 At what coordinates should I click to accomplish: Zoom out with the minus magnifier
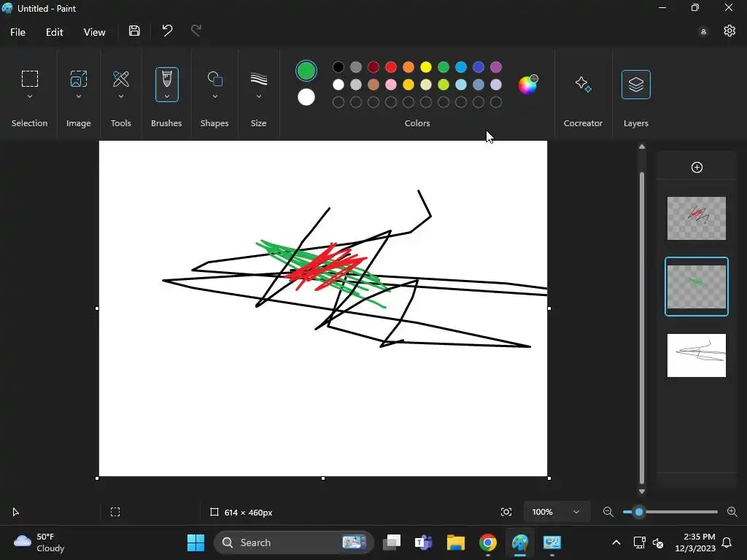[608, 512]
